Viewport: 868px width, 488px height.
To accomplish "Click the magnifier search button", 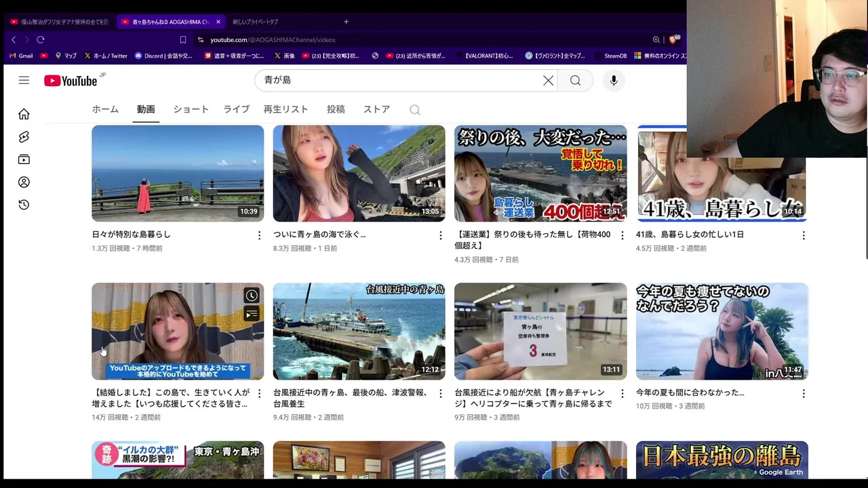I will tap(575, 81).
